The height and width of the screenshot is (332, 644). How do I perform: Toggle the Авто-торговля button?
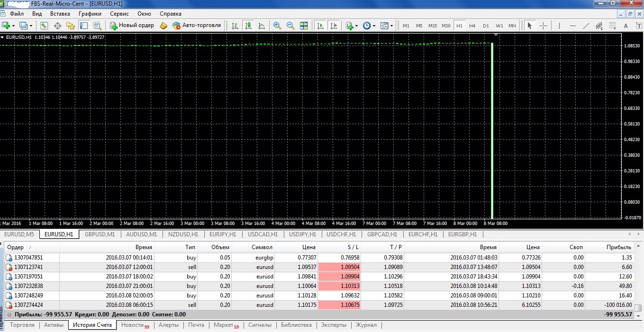tap(197, 26)
